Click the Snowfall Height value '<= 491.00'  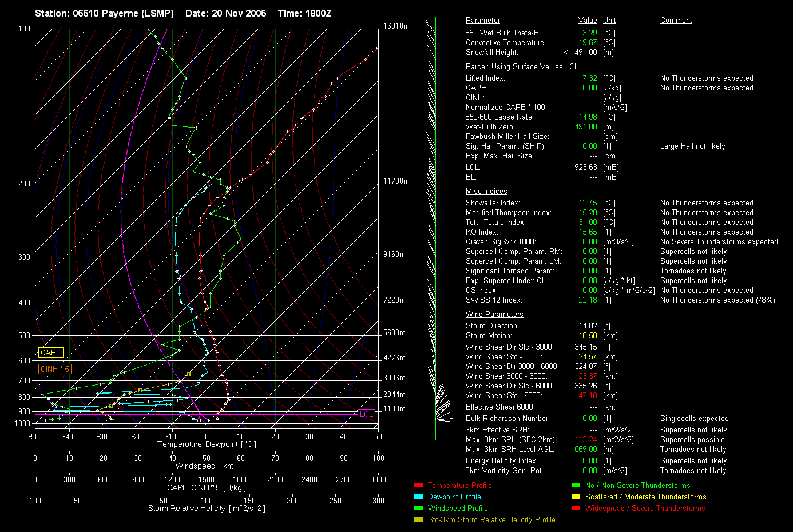[x=581, y=52]
